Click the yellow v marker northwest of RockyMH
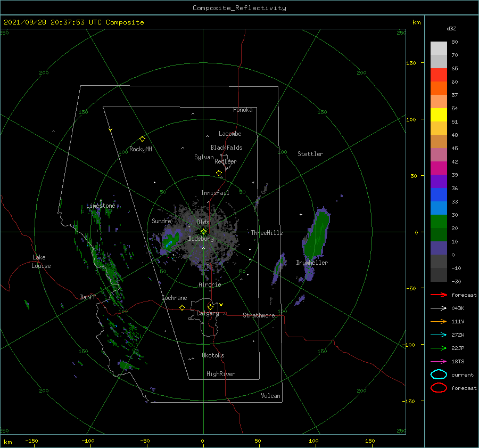 tap(111, 130)
